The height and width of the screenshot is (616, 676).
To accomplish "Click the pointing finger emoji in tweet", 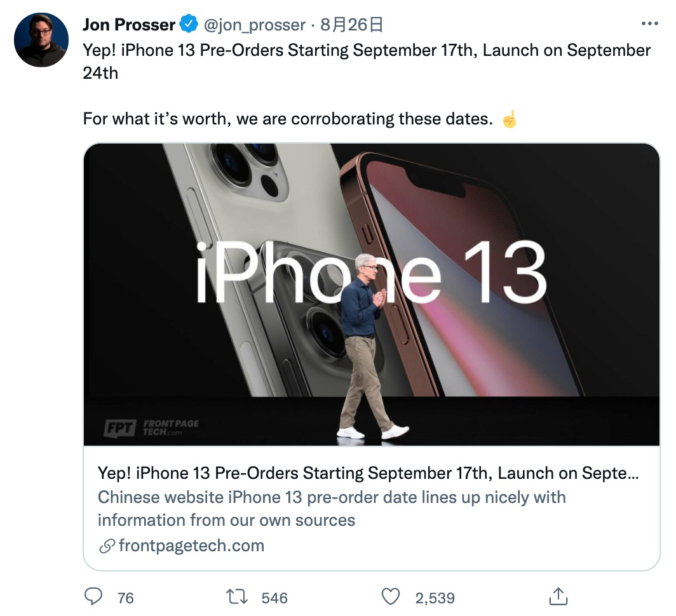I will point(509,119).
